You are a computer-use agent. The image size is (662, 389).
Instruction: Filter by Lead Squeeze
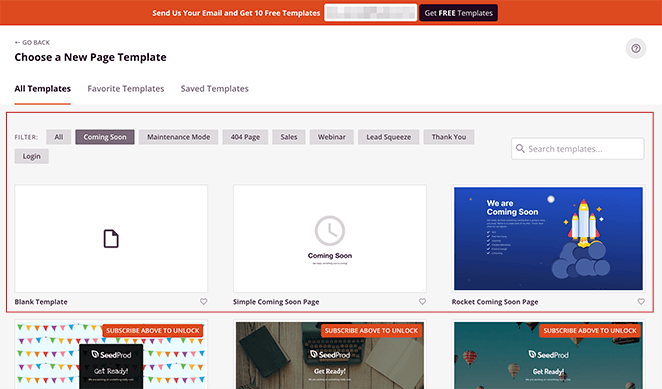click(388, 137)
